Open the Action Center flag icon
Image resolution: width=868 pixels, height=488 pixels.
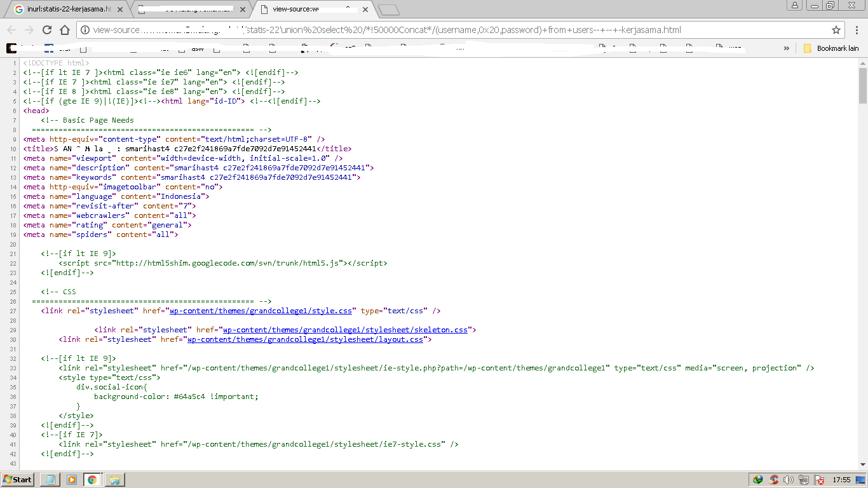pyautogui.click(x=819, y=480)
